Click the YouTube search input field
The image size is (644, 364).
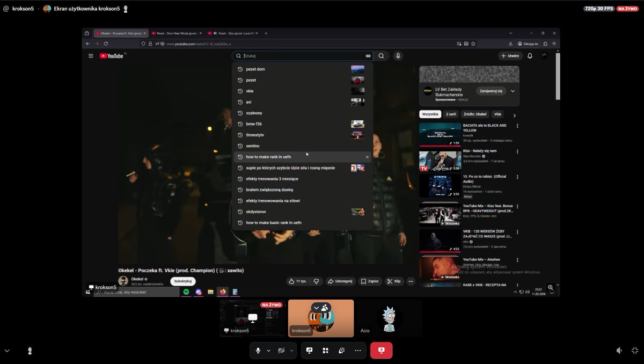pos(303,56)
